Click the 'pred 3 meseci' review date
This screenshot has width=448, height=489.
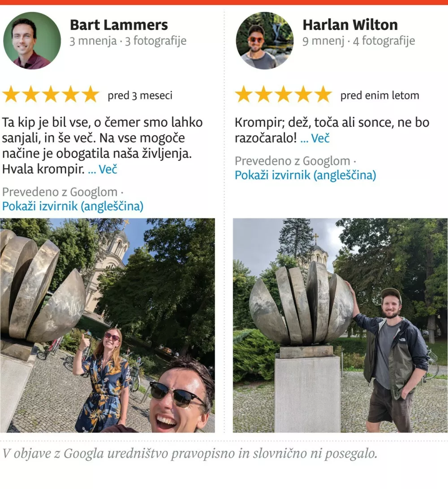(140, 95)
